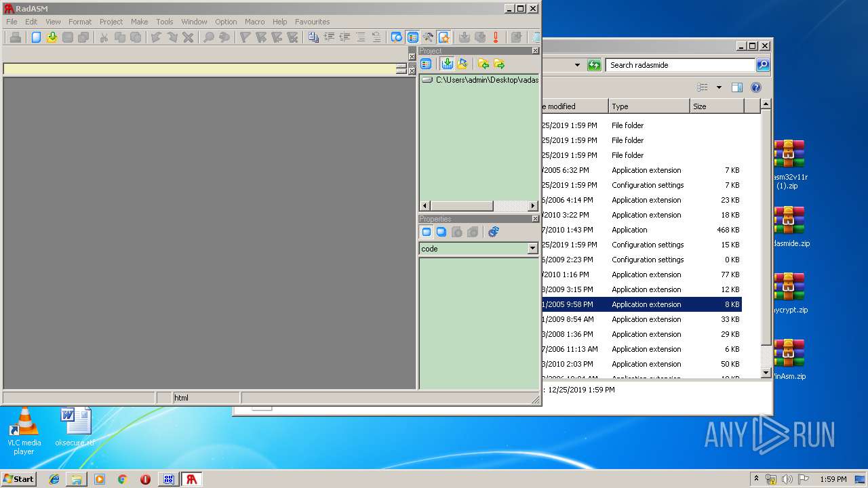Viewport: 868px width, 488px height.
Task: Click the blue search button in Explorer window
Action: 763,65
